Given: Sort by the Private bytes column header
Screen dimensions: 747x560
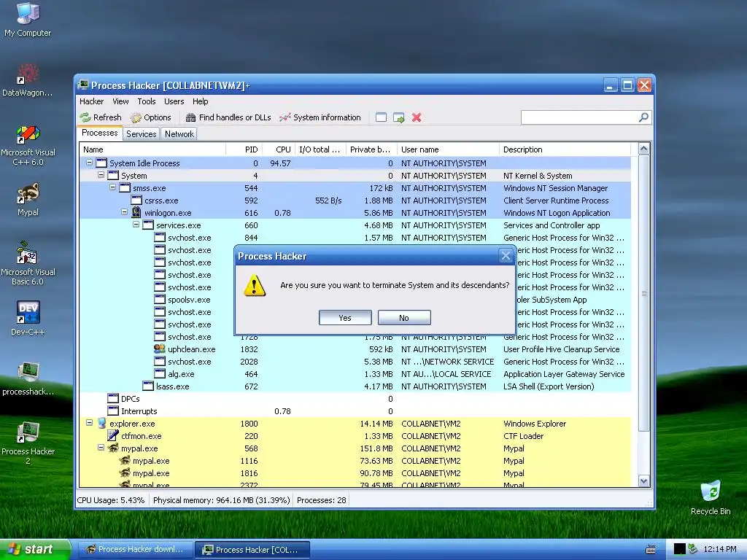Looking at the screenshot, I should [x=371, y=149].
